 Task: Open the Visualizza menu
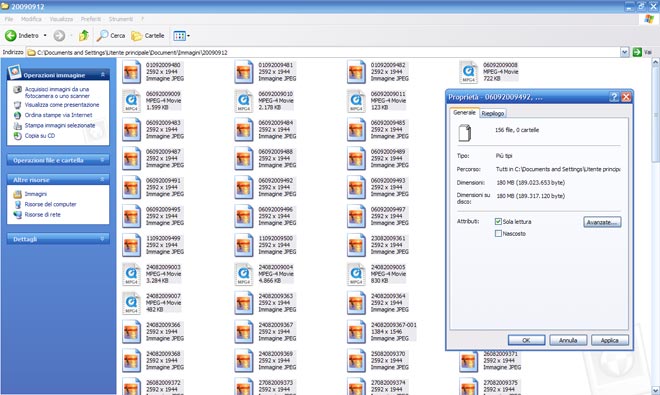(61, 19)
